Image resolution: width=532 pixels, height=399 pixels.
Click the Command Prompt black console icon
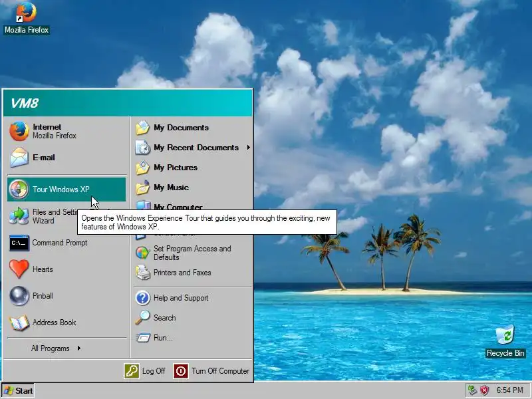(19, 243)
